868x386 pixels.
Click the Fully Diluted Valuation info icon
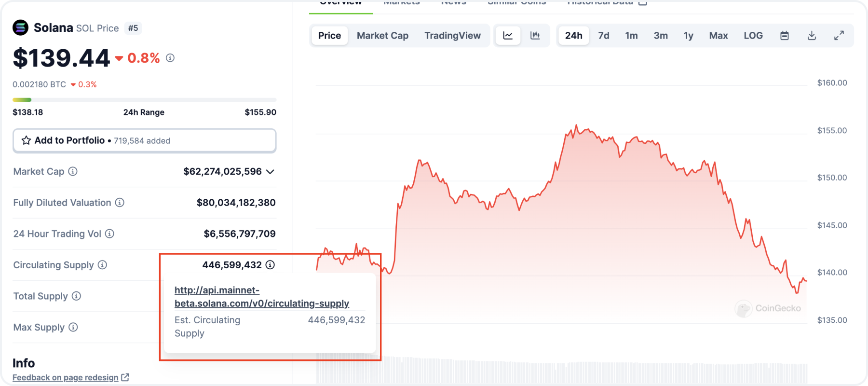120,203
